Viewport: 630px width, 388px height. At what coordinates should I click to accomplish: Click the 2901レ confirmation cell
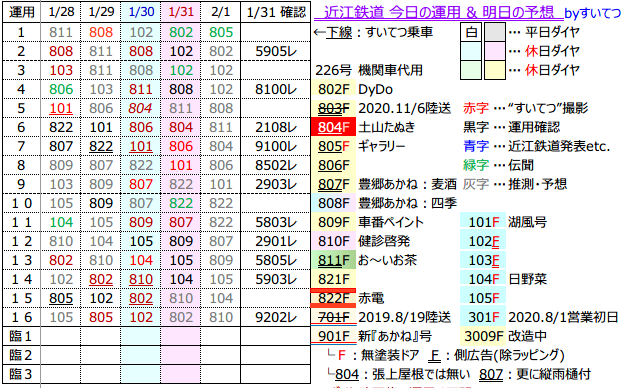pos(276,241)
